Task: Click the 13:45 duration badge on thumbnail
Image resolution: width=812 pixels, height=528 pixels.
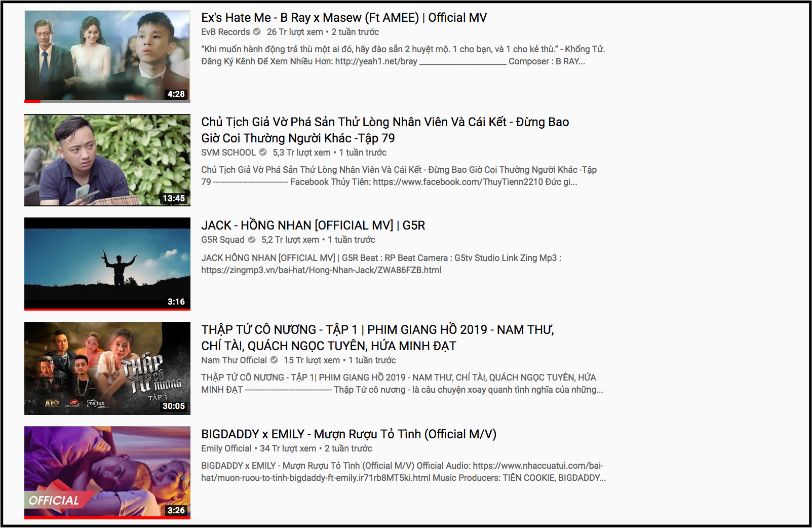Action: pyautogui.click(x=174, y=199)
